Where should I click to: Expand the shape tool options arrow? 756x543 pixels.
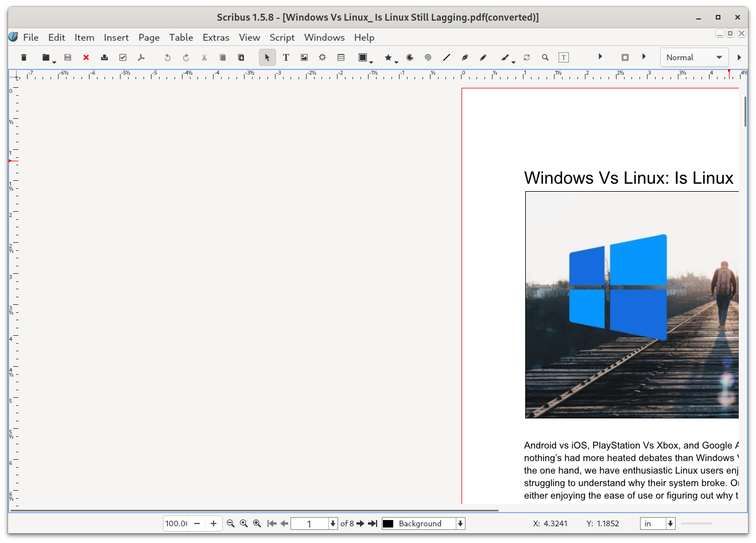[370, 61]
